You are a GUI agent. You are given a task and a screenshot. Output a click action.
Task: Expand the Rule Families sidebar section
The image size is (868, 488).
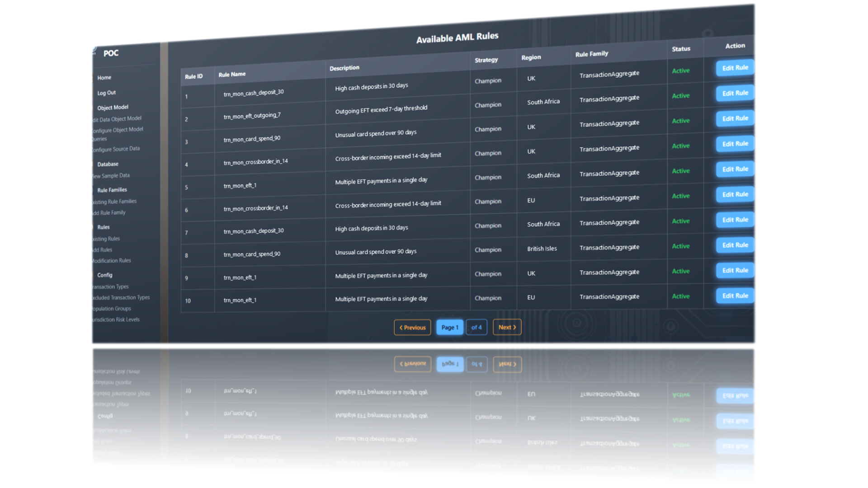pos(112,190)
